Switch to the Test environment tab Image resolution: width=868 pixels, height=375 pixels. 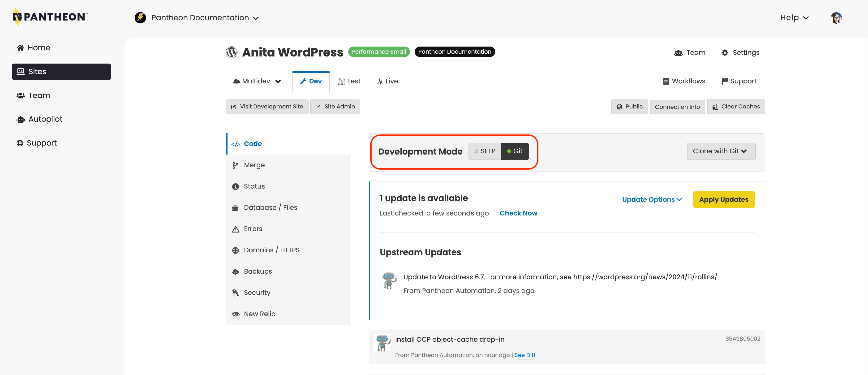pos(349,81)
